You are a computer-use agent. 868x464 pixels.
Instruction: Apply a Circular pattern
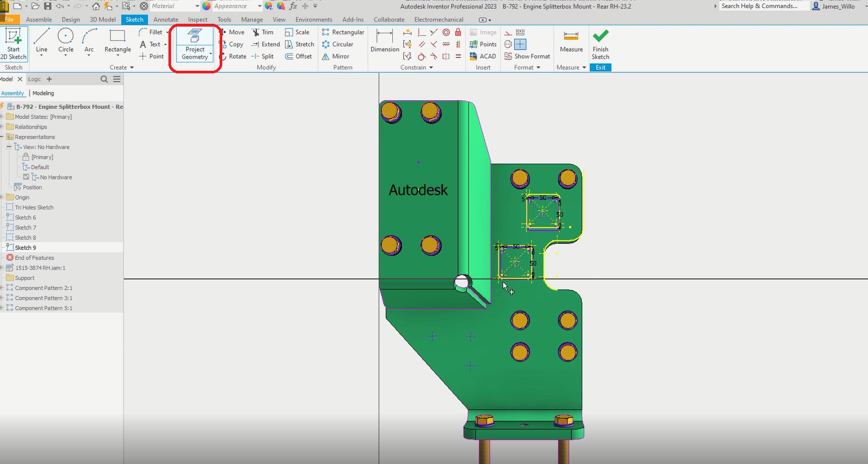tap(337, 44)
